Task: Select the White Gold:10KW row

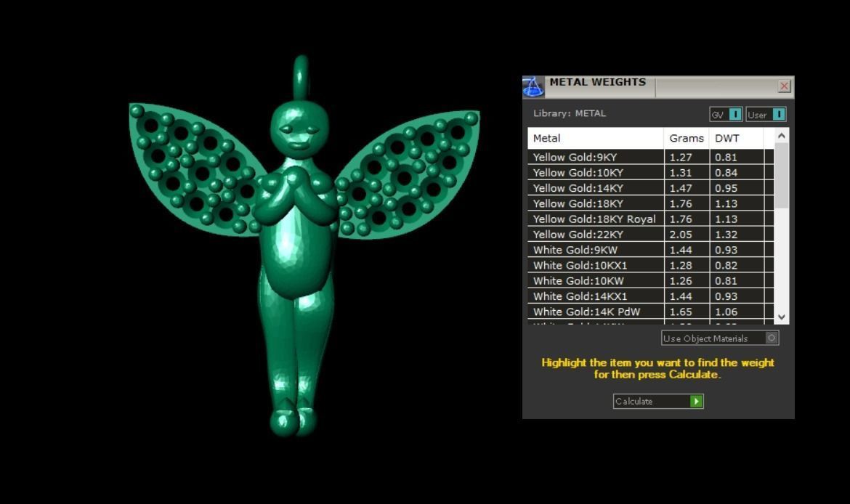Action: 650,281
